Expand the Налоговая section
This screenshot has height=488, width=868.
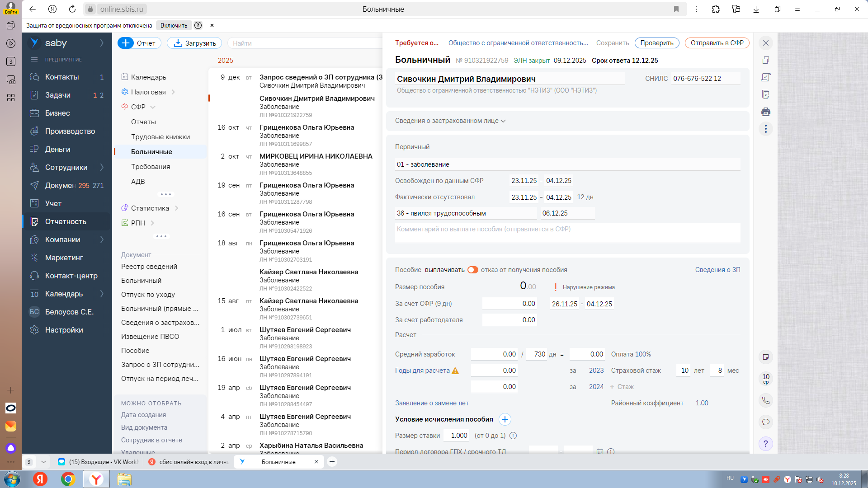173,92
